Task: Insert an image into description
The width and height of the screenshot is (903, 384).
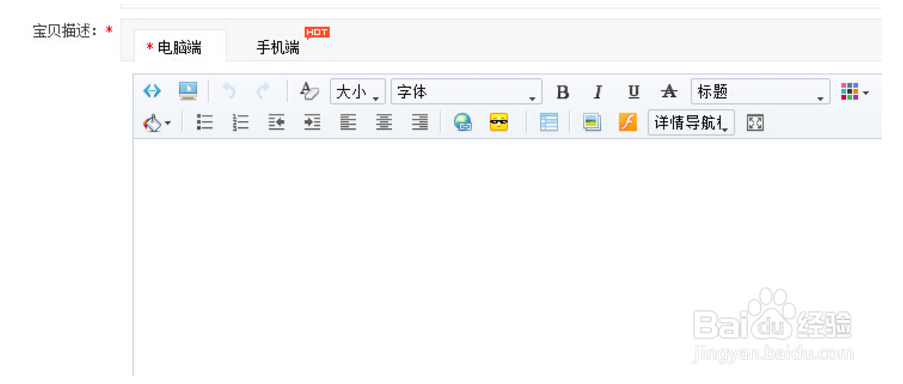Action: 591,122
